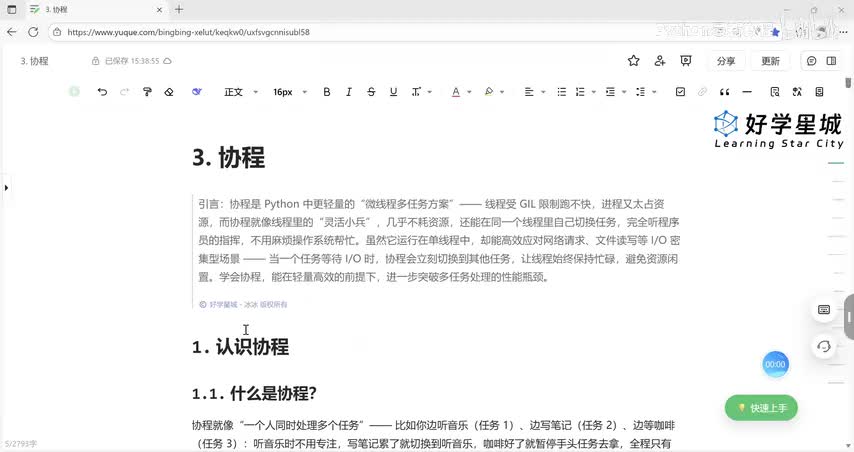Open the indent options dropdown
Image resolution: width=854 pixels, height=452 pixels.
pyautogui.click(x=615, y=92)
